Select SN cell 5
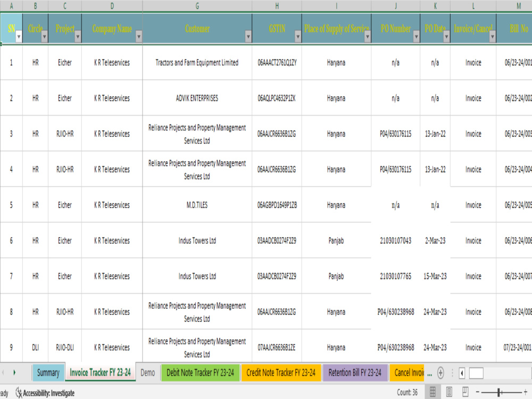Viewport: 532px width, 399px height. pos(11,205)
